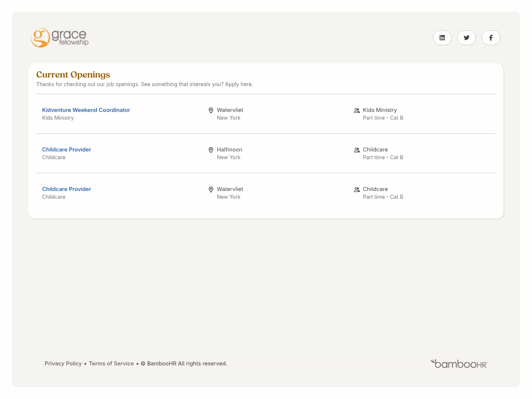Click the BambooHR logo in footer

point(459,364)
